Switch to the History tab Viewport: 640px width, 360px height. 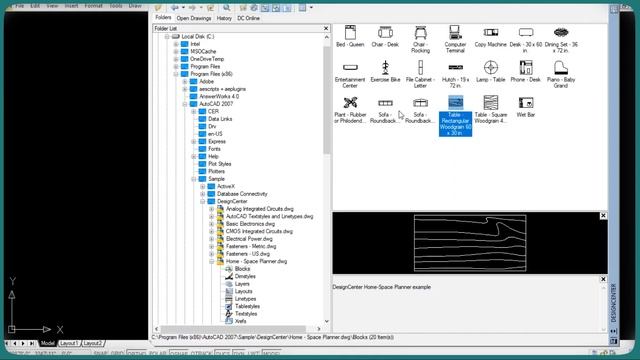(x=224, y=18)
